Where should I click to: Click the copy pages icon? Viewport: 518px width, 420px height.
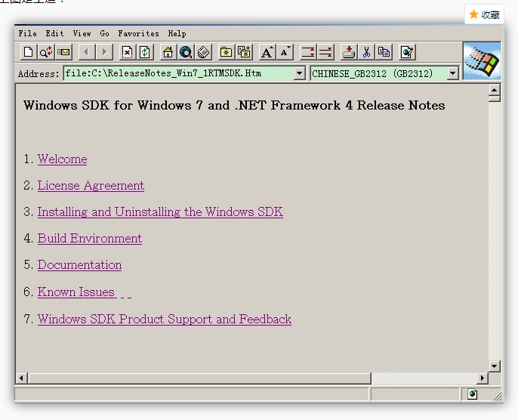(x=384, y=52)
